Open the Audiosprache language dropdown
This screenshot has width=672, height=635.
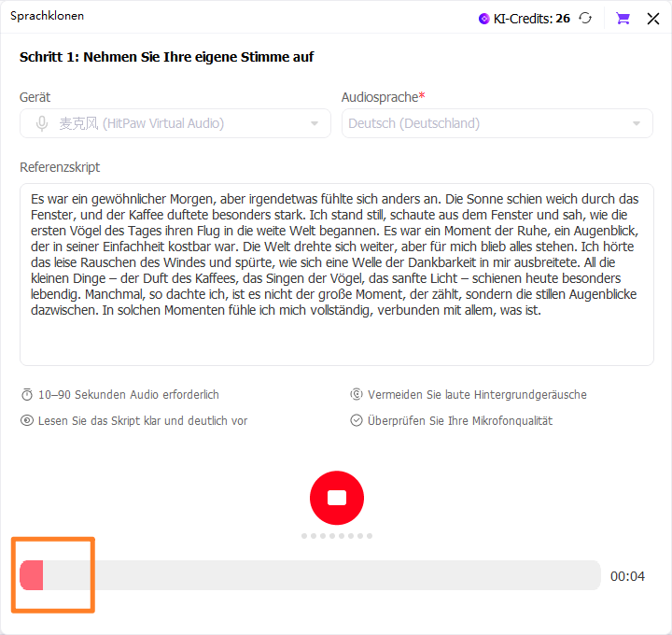coord(497,123)
